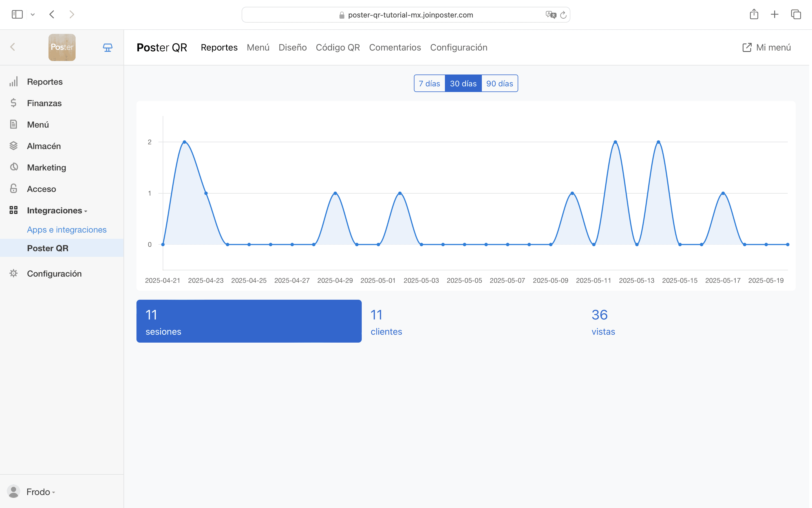Go forward with Safari's forward arrow

[71, 14]
